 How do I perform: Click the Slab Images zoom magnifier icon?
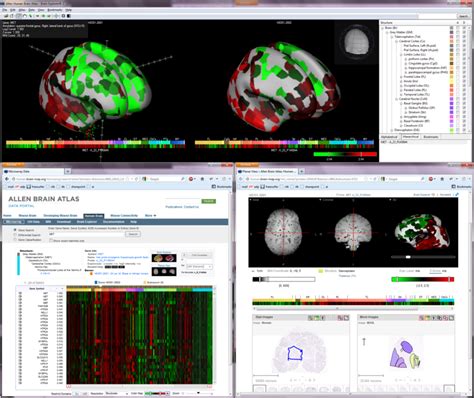pyautogui.click(x=310, y=318)
